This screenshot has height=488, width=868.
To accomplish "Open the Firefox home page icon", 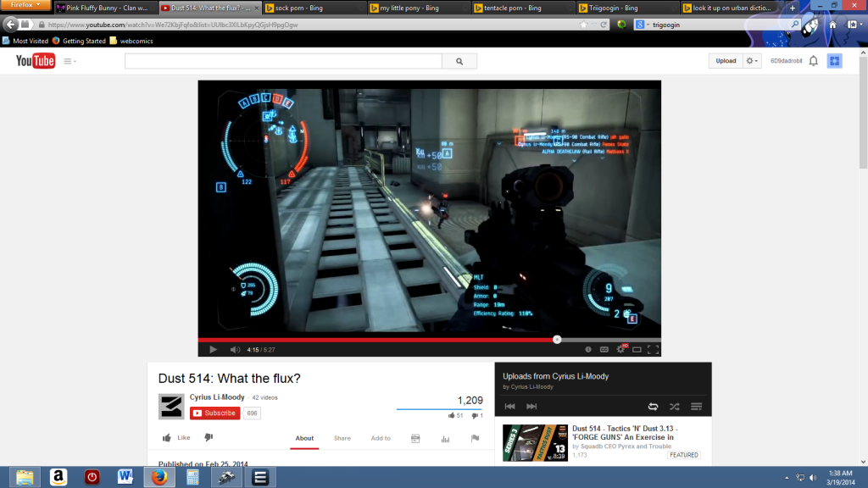I will 832,25.
